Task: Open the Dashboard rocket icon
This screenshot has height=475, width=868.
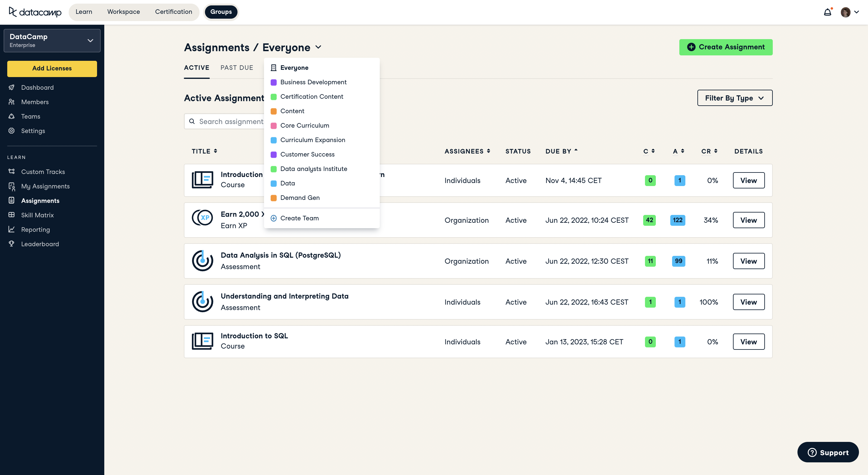Action: 11,88
